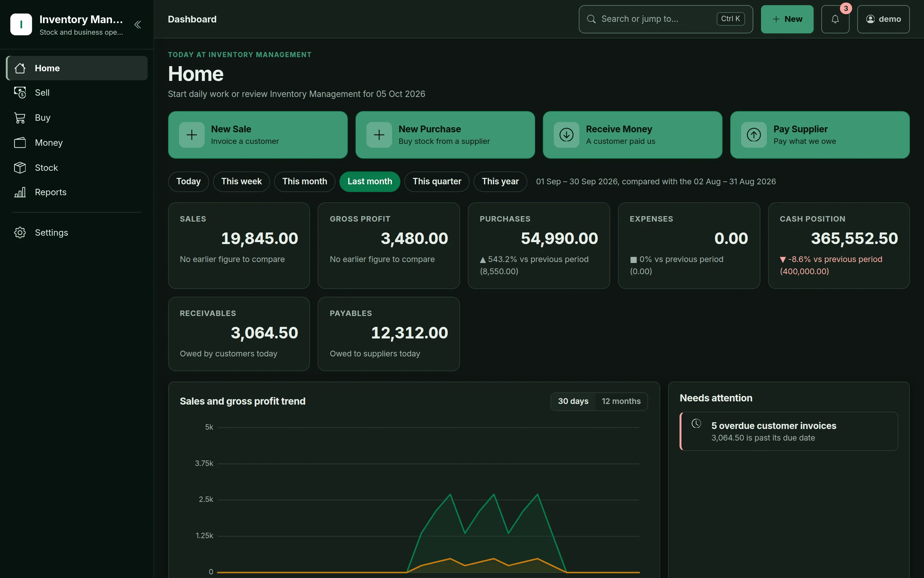Image resolution: width=924 pixels, height=578 pixels.
Task: Switch trend chart to 30 days
Action: 573,401
